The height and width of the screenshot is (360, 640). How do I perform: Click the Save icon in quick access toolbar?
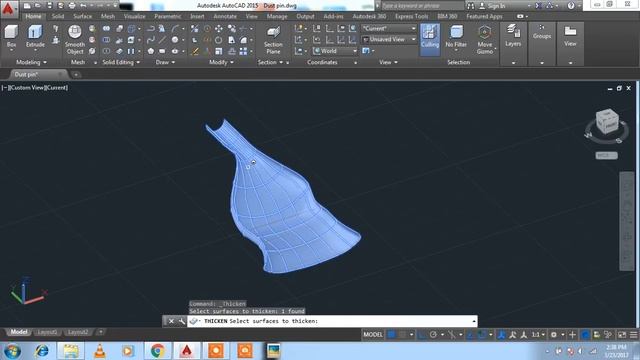[x=49, y=6]
